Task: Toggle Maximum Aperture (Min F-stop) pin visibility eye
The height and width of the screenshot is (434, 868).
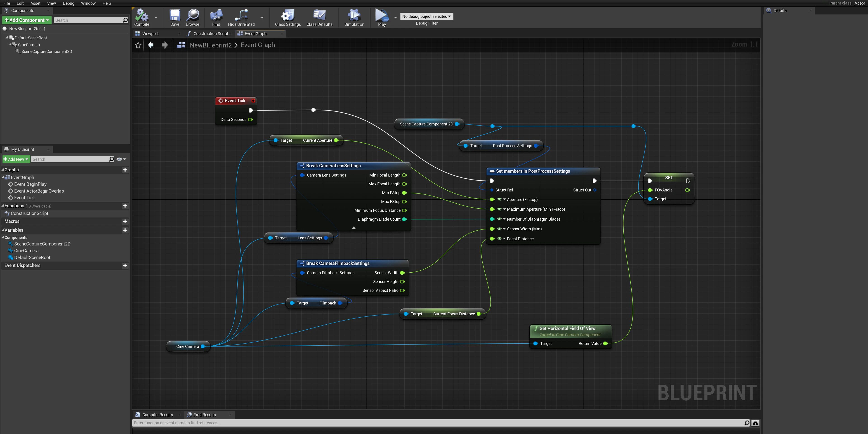Action: point(499,209)
